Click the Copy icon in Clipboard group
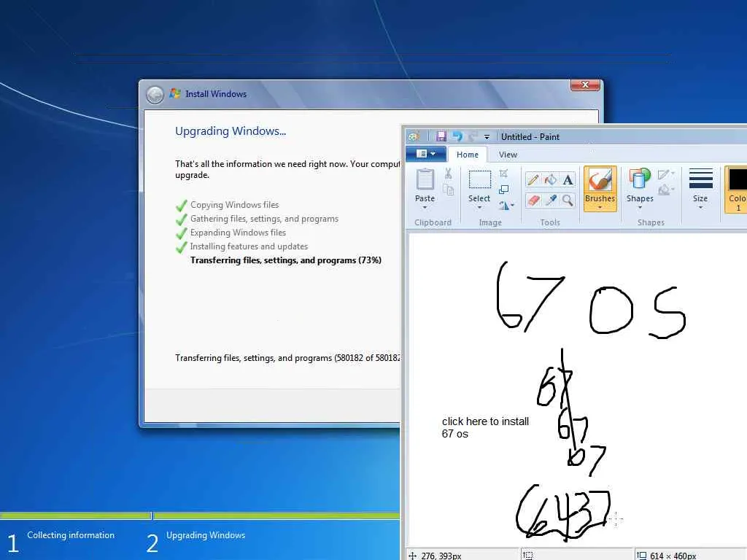This screenshot has height=560, width=747. click(448, 190)
